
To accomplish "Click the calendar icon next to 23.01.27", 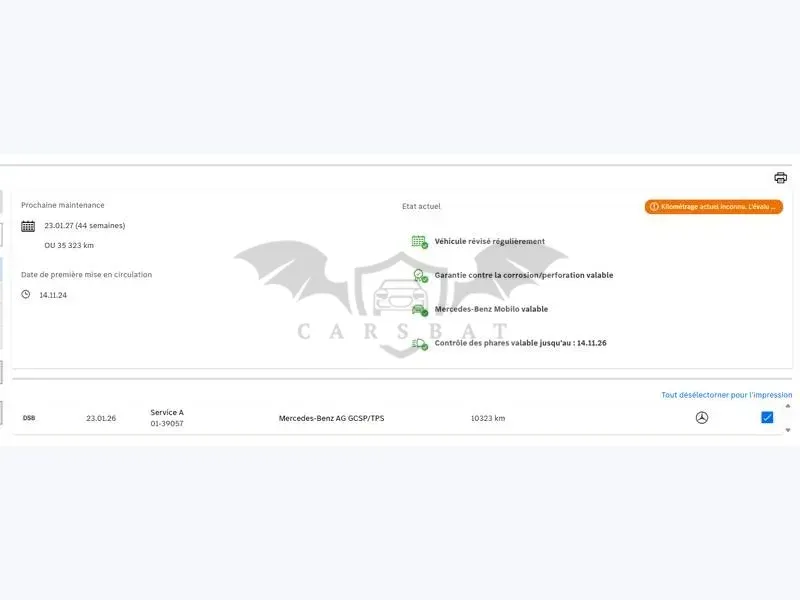I will tap(28, 226).
